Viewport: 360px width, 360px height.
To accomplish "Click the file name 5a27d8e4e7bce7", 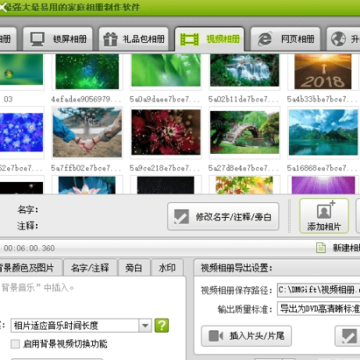I will point(244,168).
